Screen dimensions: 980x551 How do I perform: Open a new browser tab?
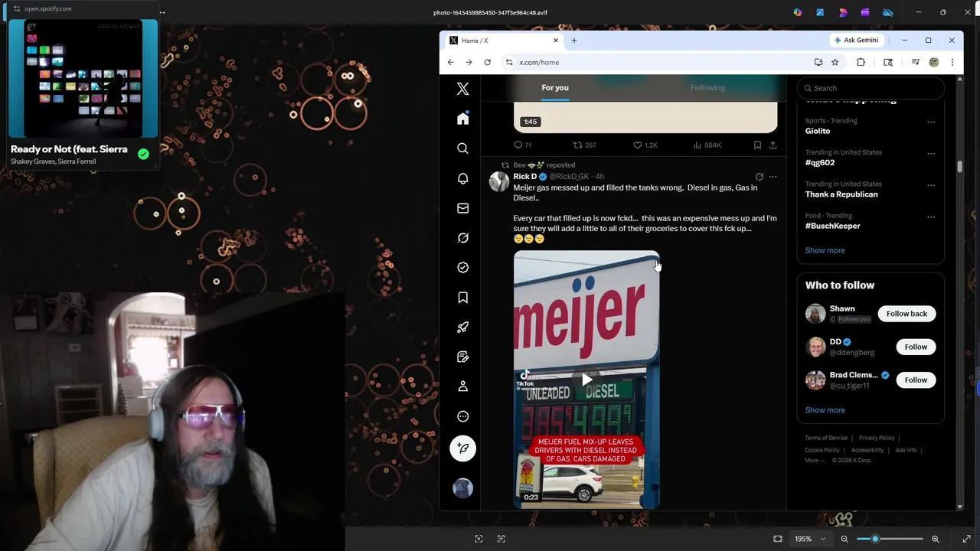tap(573, 41)
